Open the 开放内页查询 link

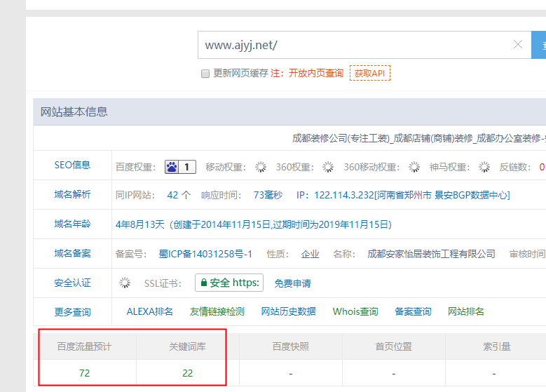[315, 73]
